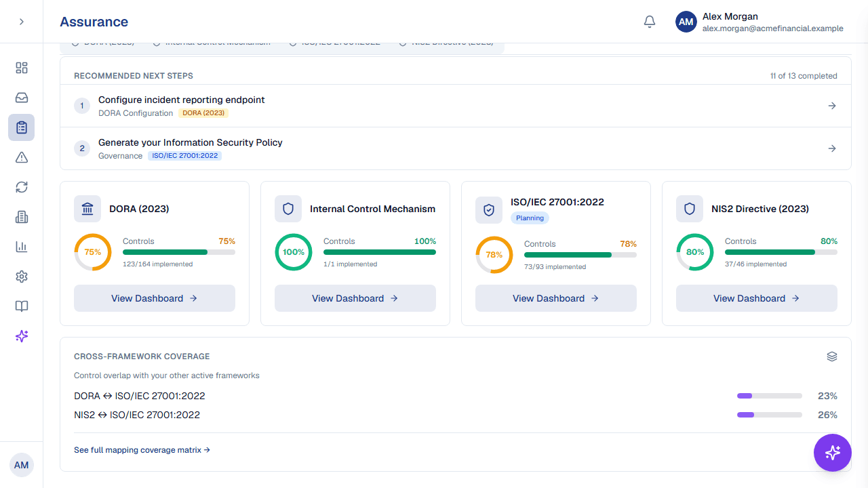Screen dimensions: 868x488
Task: Open arrow for Generate Information Security Policy
Action: [x=832, y=148]
